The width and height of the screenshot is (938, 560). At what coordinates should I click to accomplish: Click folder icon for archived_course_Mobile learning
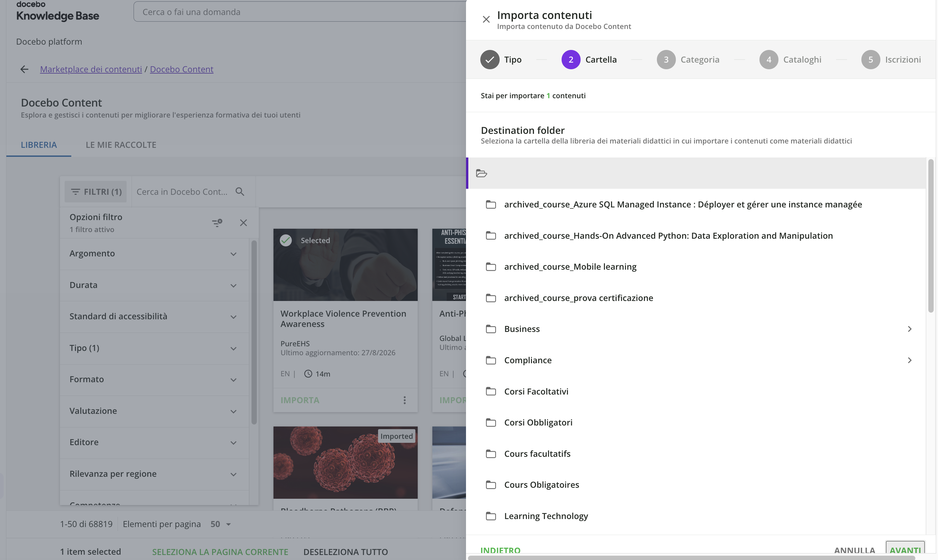491,267
